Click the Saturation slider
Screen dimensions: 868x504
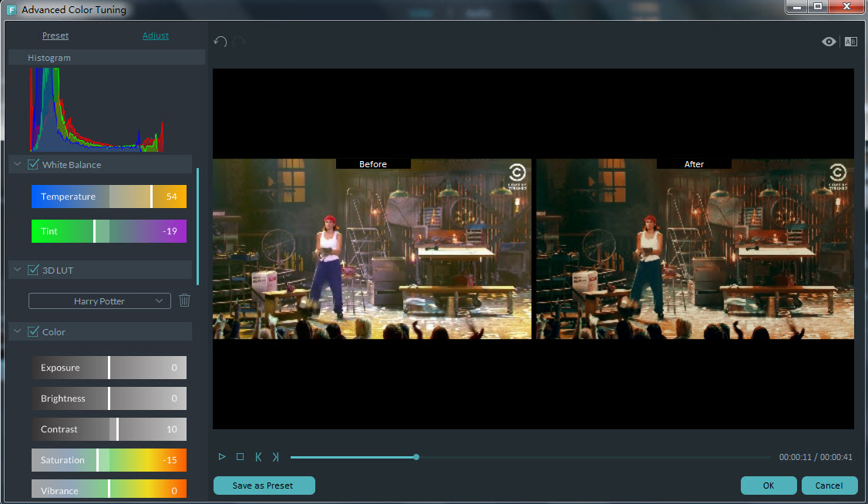coord(109,460)
